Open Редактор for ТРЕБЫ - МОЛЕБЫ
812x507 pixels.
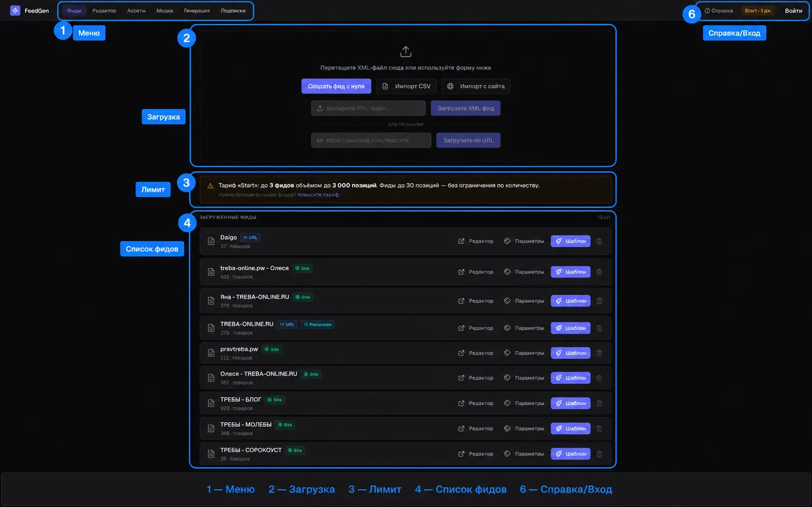tap(476, 428)
